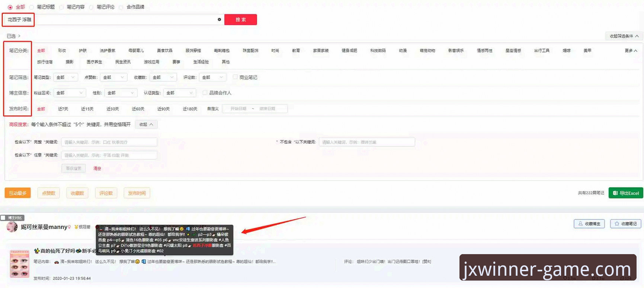Select the 时尚 note category
This screenshot has height=288, width=644.
(x=275, y=51)
